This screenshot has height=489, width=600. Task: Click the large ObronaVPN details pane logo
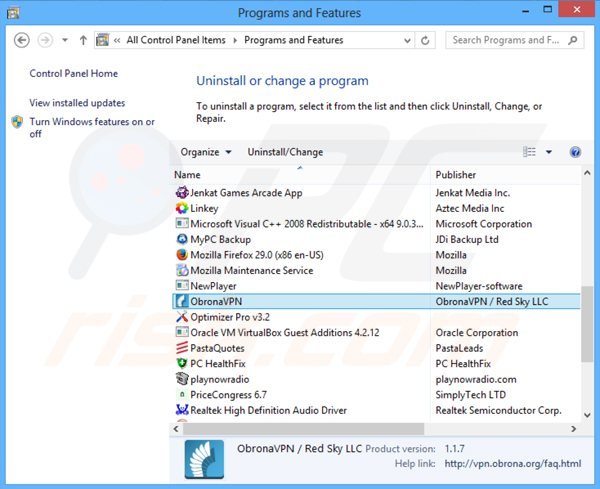(x=204, y=459)
